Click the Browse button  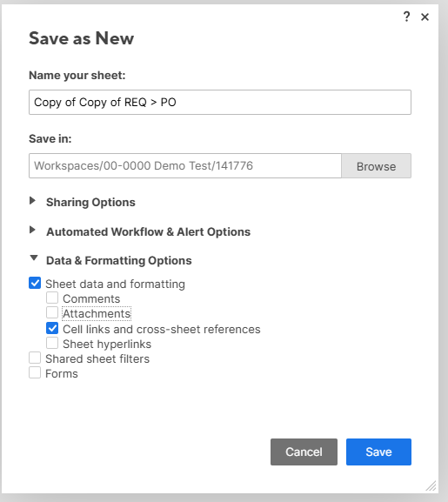[x=377, y=166]
